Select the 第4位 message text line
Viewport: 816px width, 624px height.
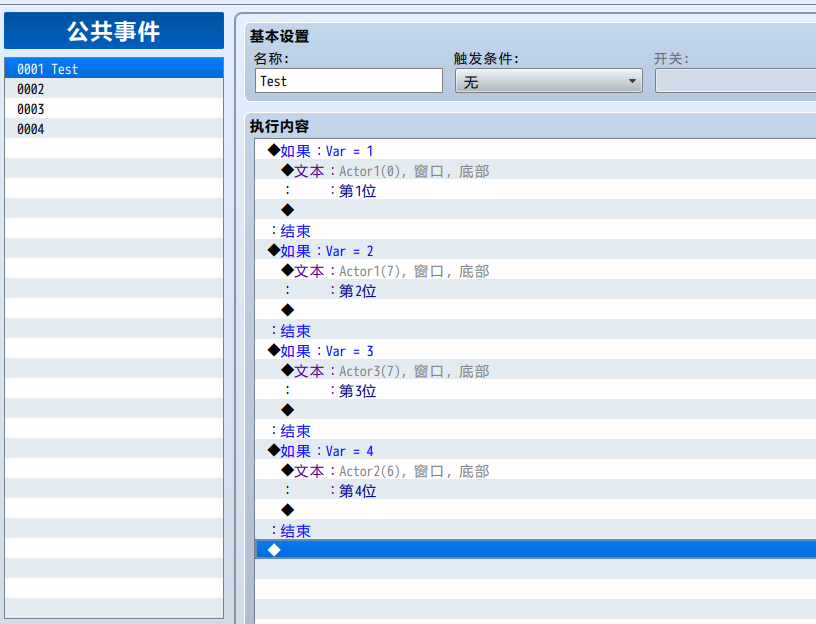pyautogui.click(x=536, y=490)
